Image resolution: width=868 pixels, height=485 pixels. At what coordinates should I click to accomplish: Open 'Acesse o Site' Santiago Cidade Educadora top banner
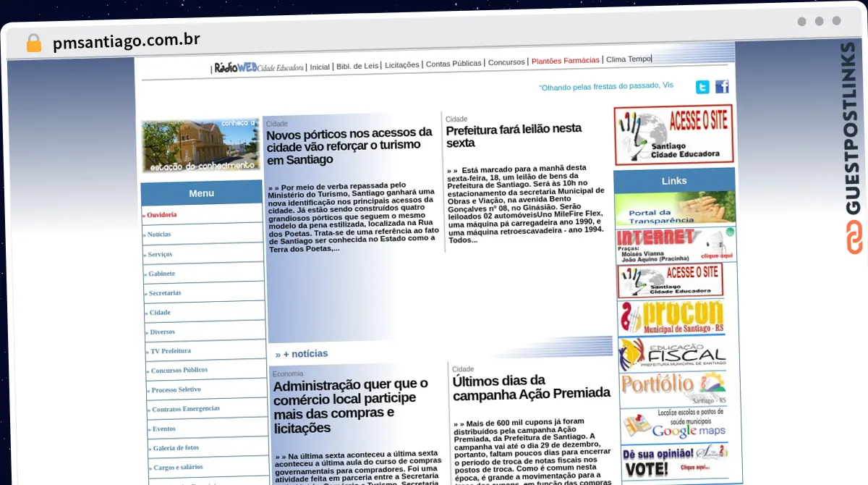coord(673,135)
